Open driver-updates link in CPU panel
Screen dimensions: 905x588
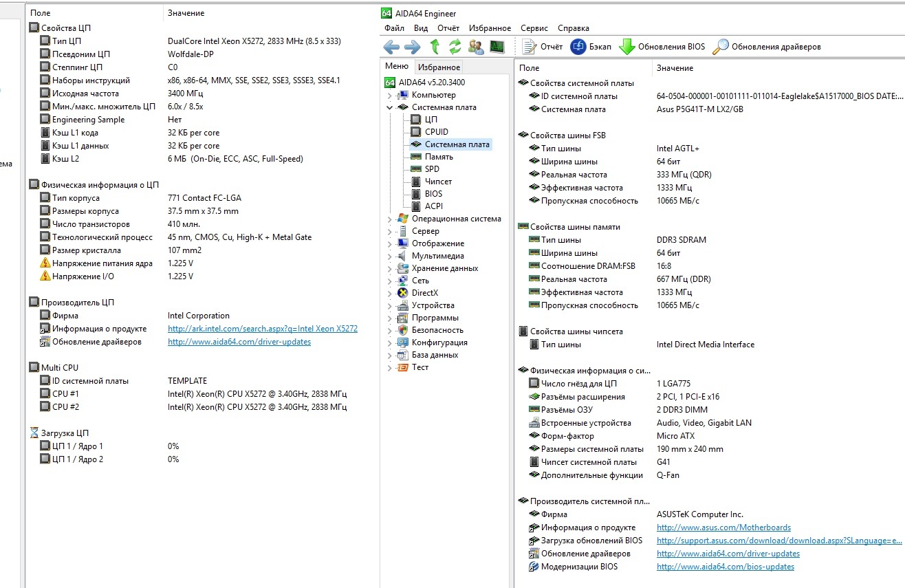click(239, 342)
